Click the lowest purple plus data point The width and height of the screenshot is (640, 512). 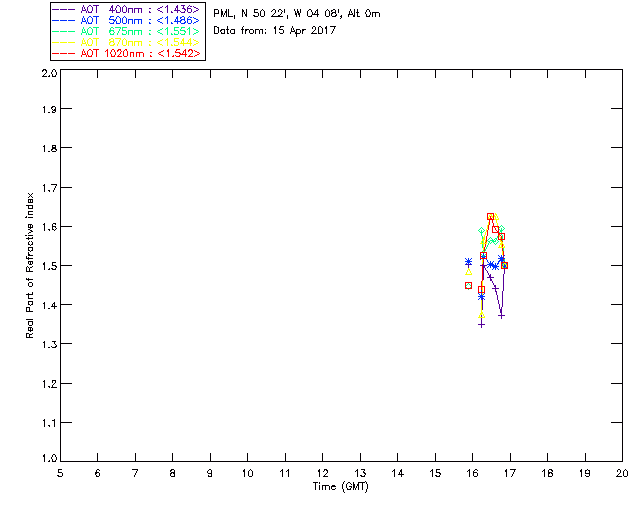coord(482,325)
